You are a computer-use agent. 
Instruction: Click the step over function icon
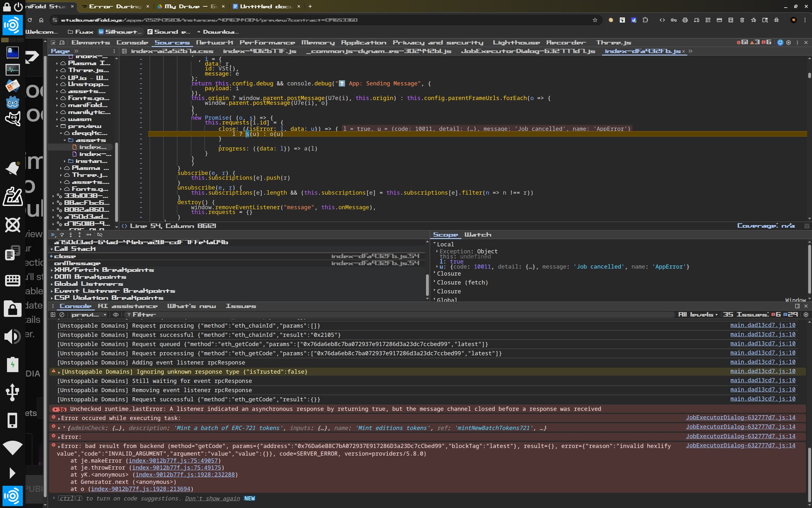point(62,235)
